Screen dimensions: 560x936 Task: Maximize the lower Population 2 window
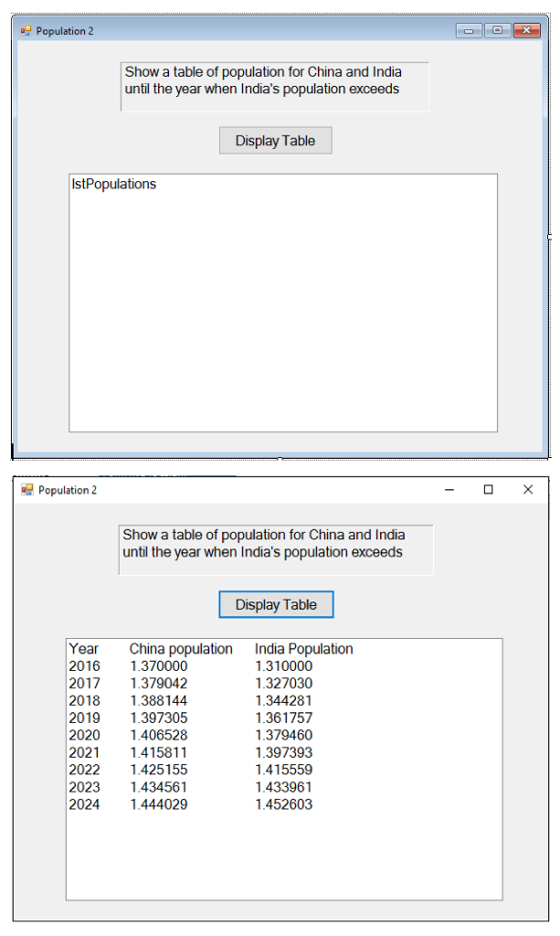point(489,490)
